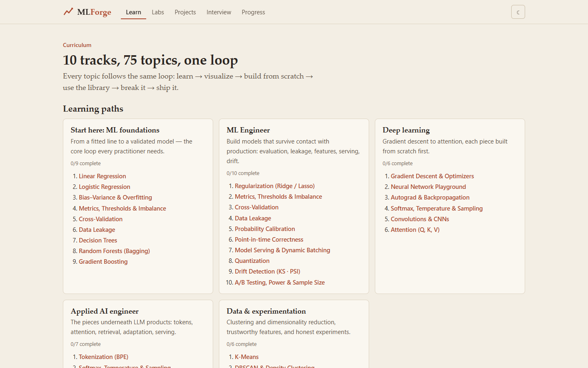Open Attention (Q, K, V) topic

coord(415,230)
